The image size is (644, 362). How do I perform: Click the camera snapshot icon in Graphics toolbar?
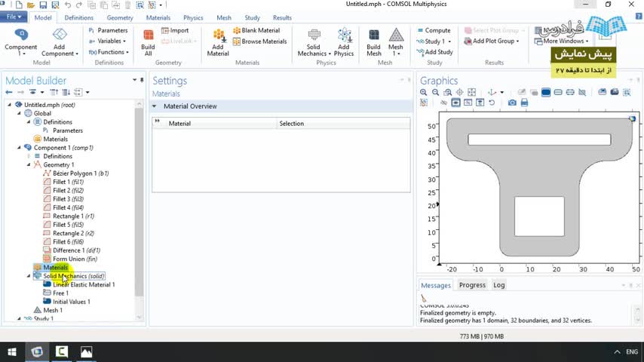click(x=512, y=103)
